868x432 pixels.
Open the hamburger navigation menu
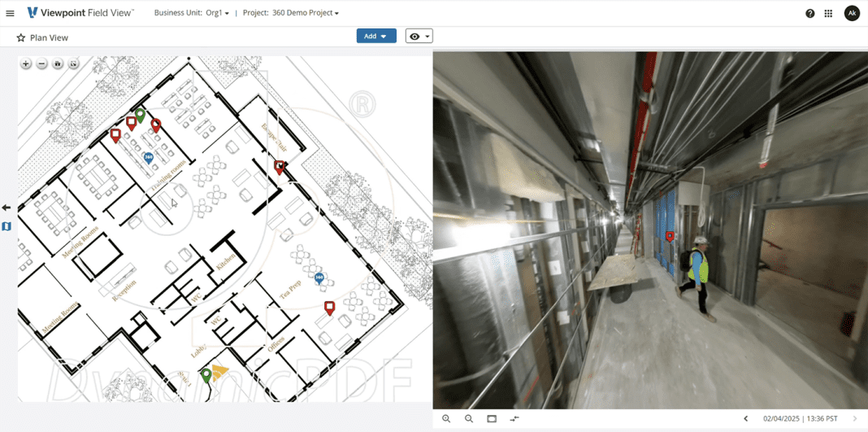tap(10, 13)
